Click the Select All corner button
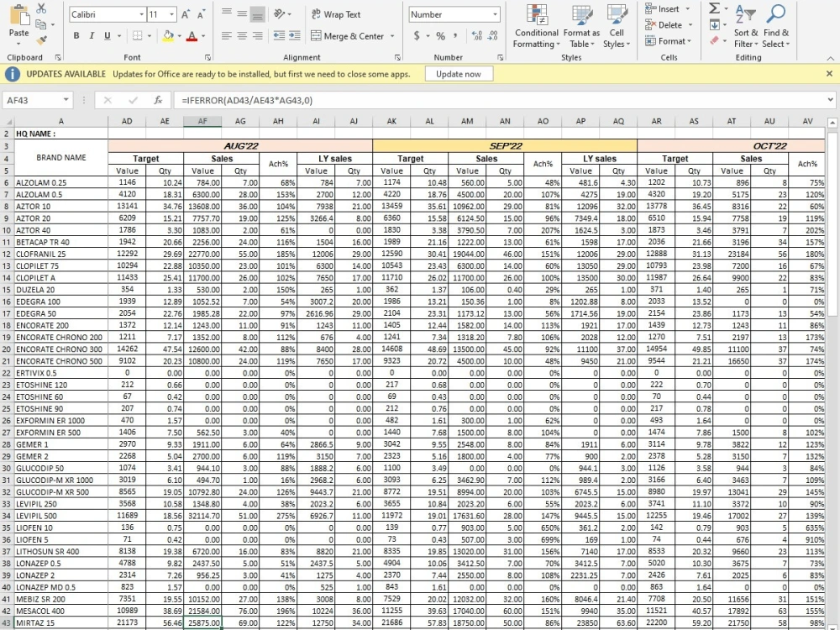The height and width of the screenshot is (630, 840). click(7, 122)
